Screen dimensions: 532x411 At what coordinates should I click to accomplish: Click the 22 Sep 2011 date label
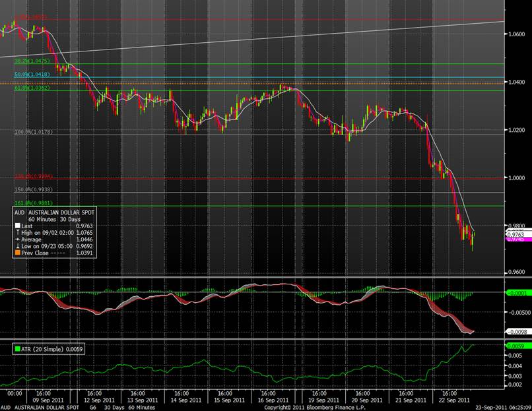[x=453, y=400]
